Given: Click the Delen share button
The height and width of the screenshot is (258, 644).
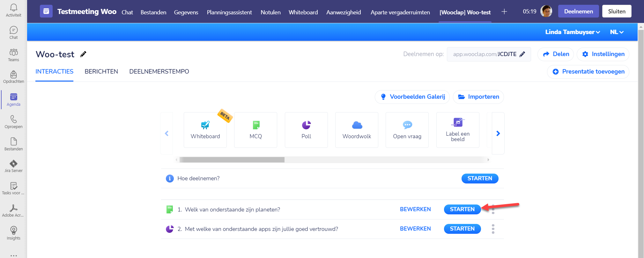Looking at the screenshot, I should tap(556, 54).
